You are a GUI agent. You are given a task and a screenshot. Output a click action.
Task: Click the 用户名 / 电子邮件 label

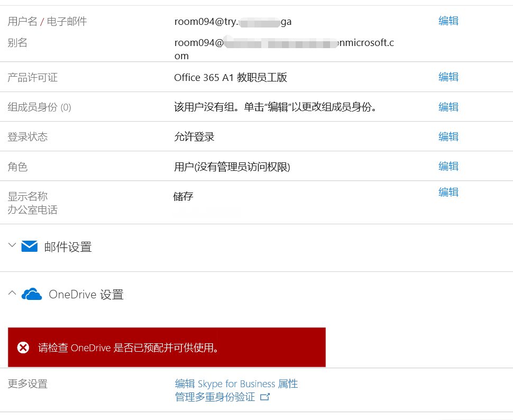48,22
